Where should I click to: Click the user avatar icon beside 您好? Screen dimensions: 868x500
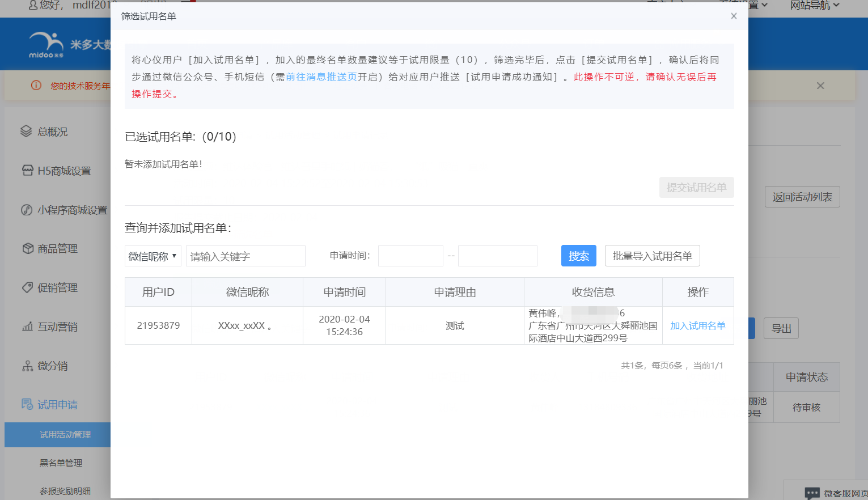tap(33, 5)
